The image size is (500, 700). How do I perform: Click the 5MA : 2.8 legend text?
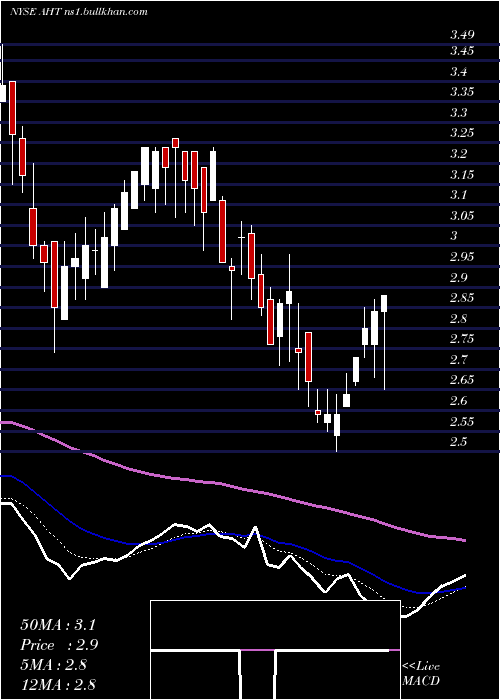pyautogui.click(x=54, y=665)
